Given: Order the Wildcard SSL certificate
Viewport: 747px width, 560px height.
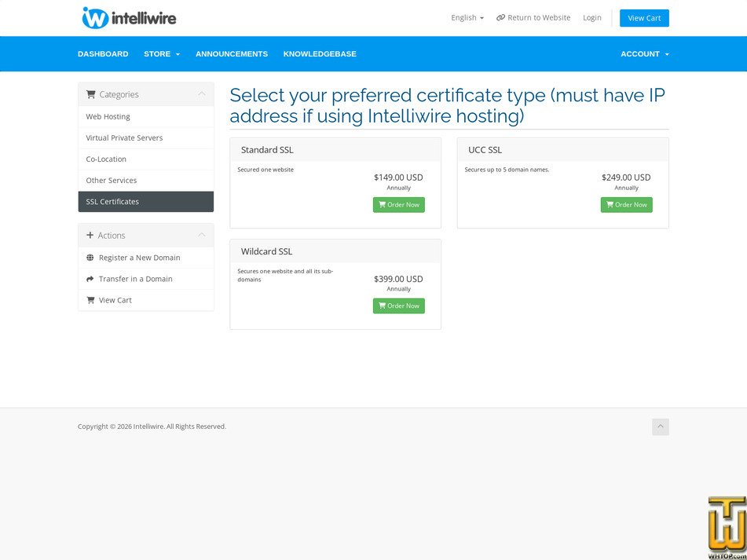Looking at the screenshot, I should (399, 306).
